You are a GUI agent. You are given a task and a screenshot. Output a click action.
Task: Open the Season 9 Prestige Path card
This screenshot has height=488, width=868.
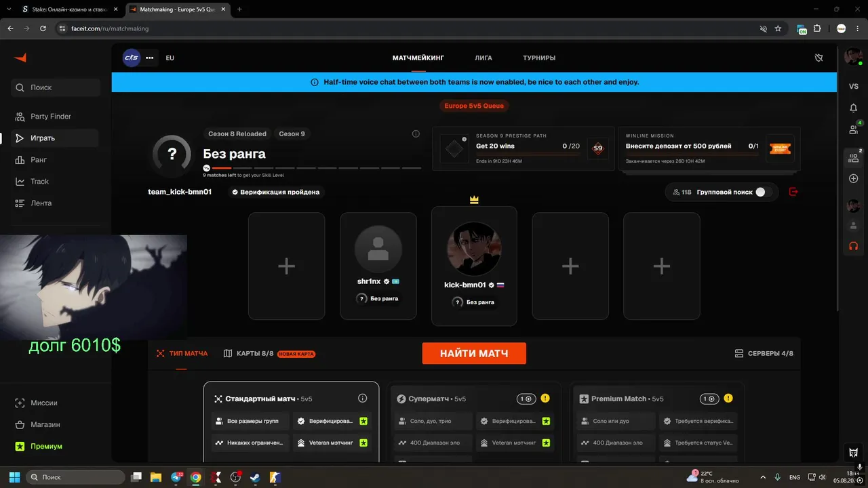coord(523,148)
